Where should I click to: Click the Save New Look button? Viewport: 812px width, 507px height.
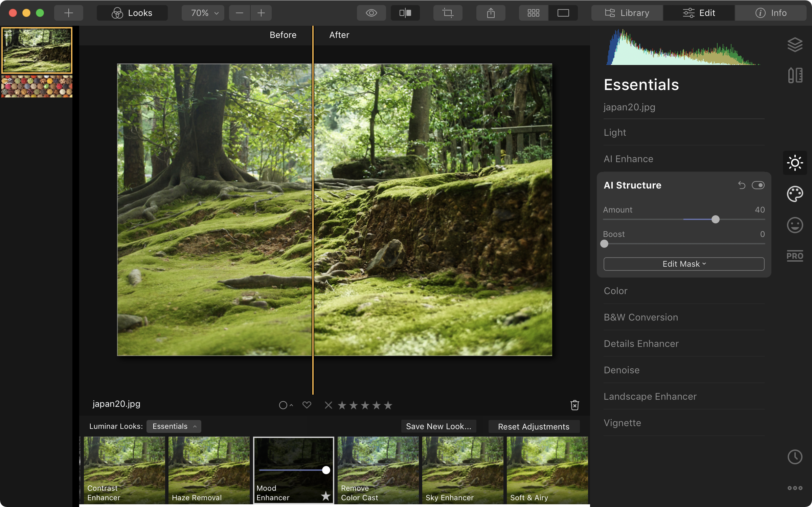pyautogui.click(x=438, y=426)
